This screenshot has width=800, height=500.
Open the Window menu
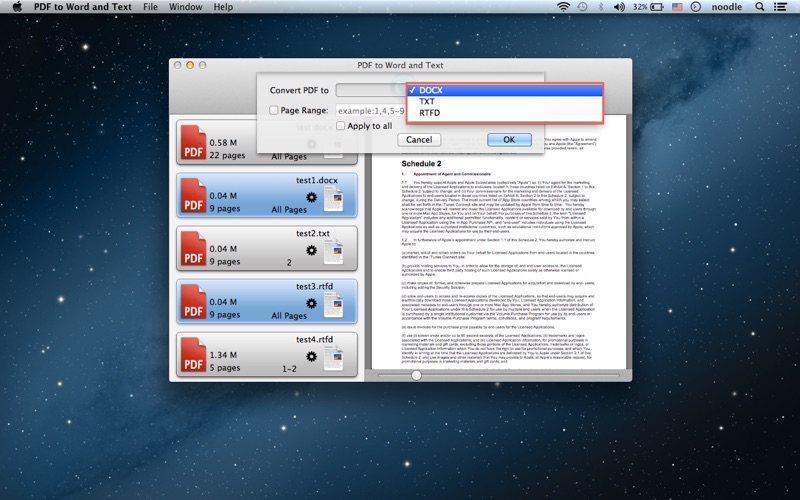pos(186,7)
